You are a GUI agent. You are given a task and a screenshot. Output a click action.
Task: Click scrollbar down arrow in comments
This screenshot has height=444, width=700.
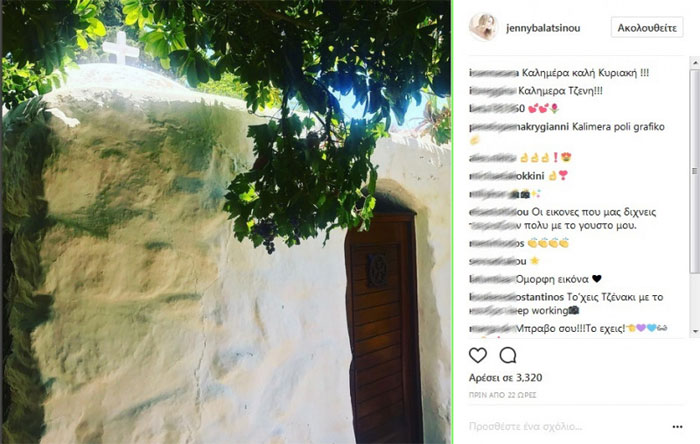click(x=695, y=332)
